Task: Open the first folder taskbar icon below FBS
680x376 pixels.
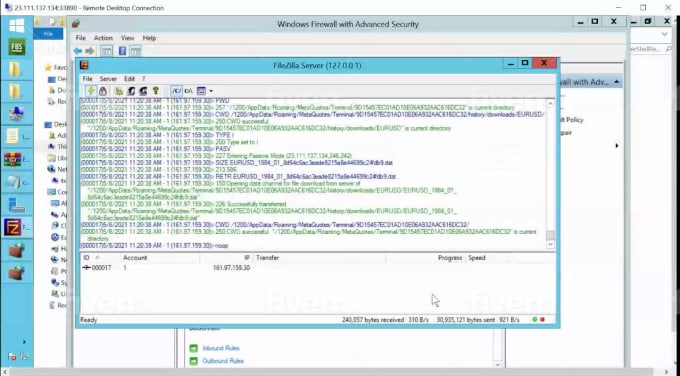Action: pyautogui.click(x=15, y=69)
